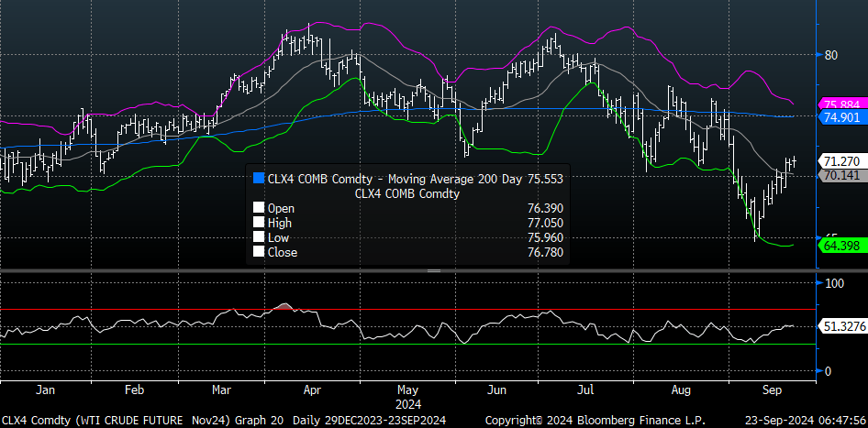Screen dimensions: 868x428
Task: Toggle the white Open legend box
Action: click(259, 208)
